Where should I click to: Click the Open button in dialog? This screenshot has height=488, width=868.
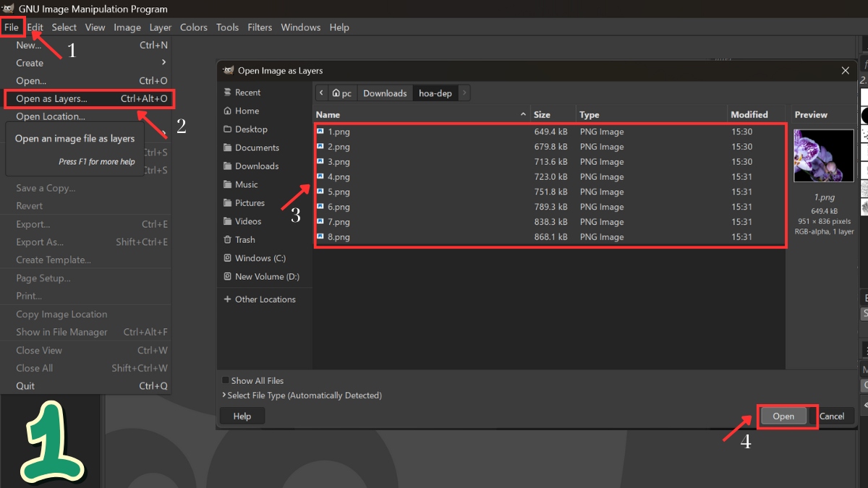click(x=783, y=416)
